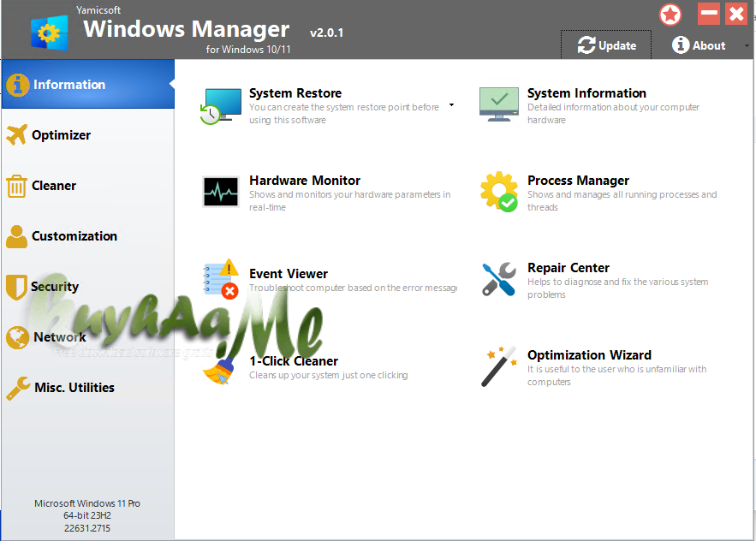Click the Windows Manager logo icon

[49, 33]
